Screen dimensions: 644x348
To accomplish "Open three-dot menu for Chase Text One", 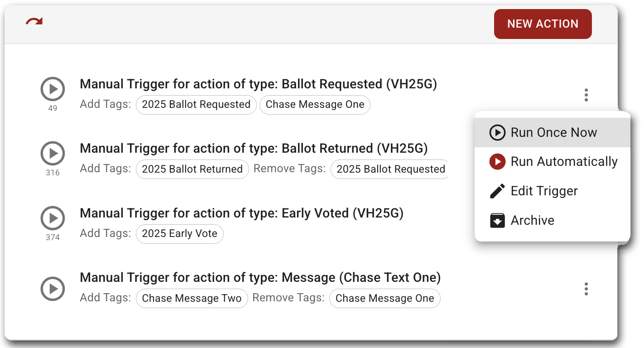I will [586, 289].
